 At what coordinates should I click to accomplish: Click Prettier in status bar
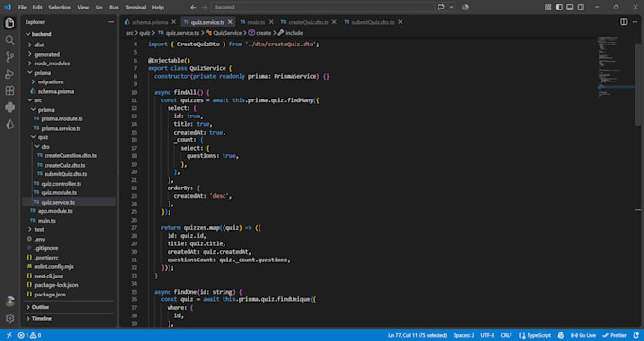point(615,335)
